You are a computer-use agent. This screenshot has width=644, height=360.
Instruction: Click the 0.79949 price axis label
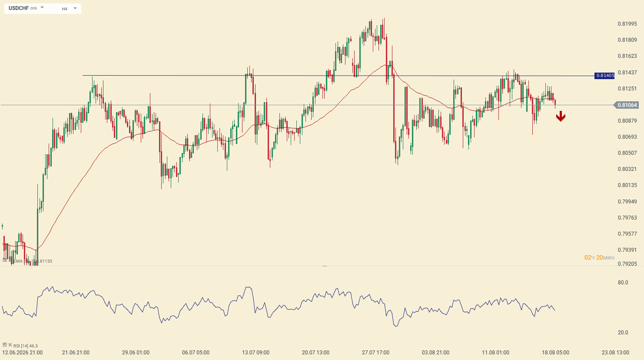click(627, 202)
